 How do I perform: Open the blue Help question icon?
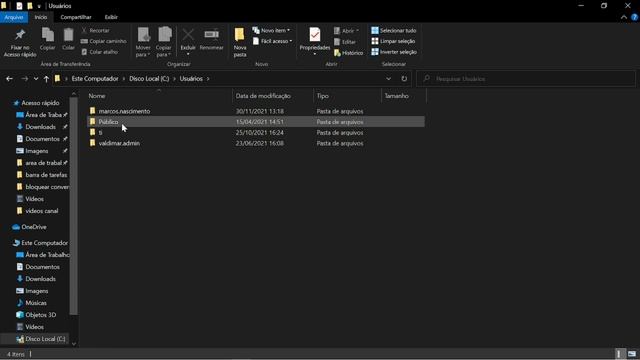[634, 17]
